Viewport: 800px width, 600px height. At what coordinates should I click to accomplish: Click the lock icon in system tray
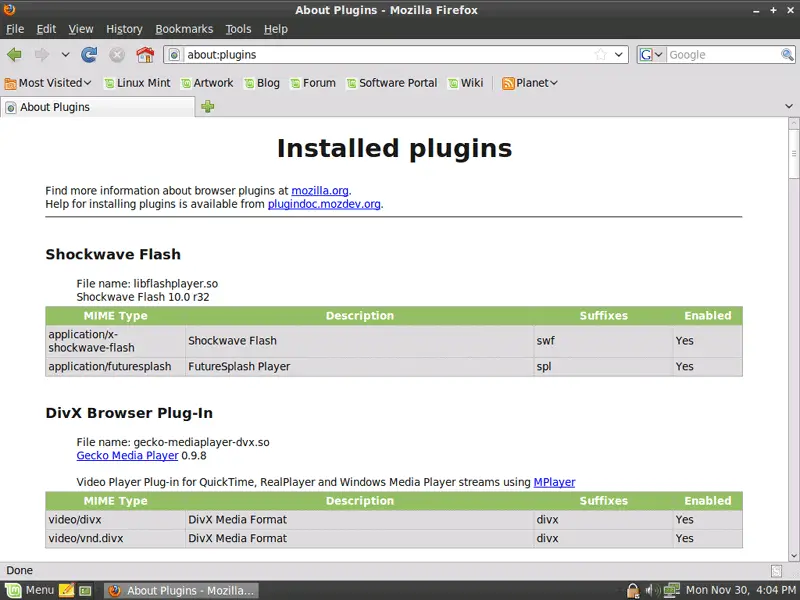[x=633, y=590]
